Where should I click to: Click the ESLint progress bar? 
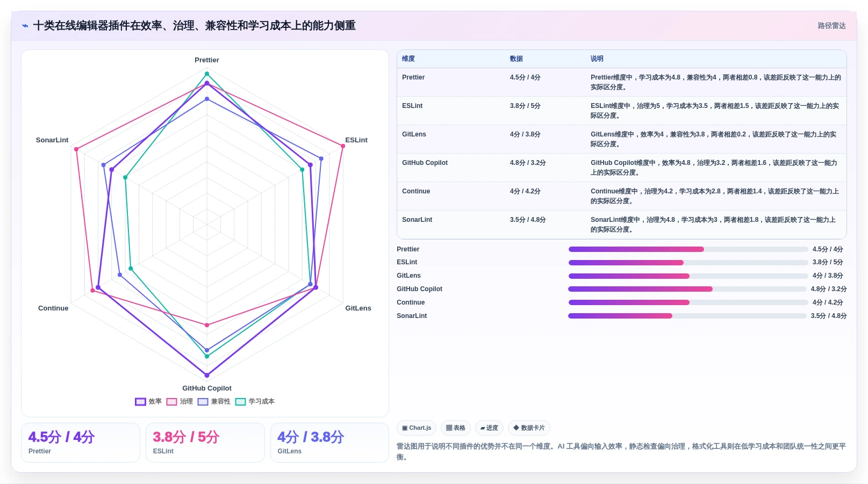[x=688, y=263]
